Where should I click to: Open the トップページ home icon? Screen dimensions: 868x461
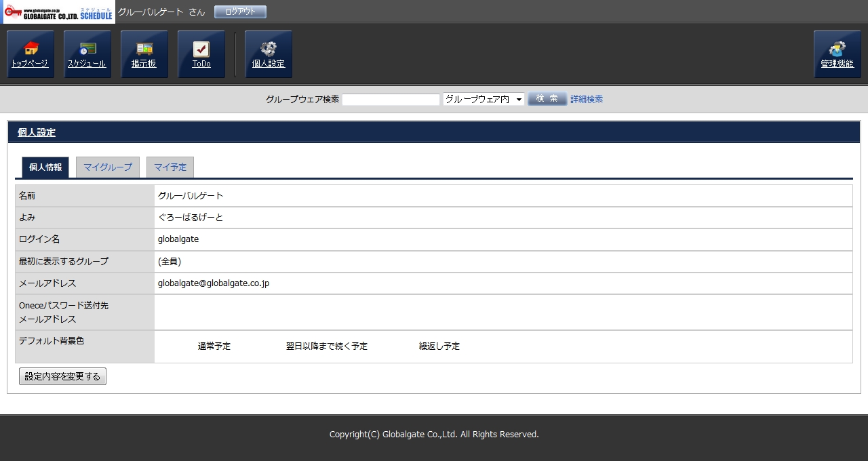click(x=31, y=54)
